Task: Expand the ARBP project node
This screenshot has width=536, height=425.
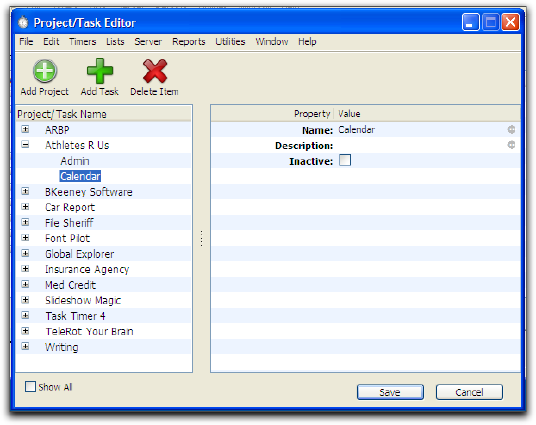Action: [25, 129]
